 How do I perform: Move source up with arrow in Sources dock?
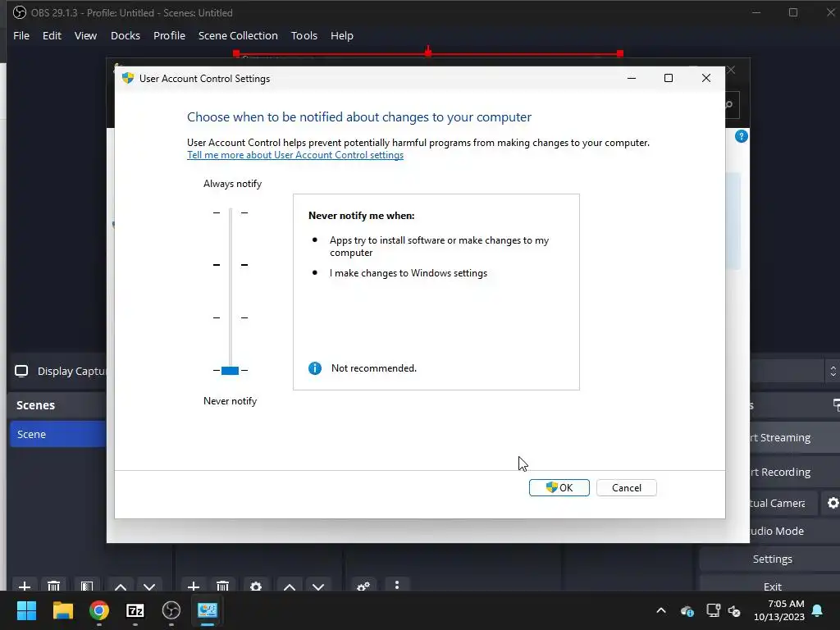[x=290, y=587]
